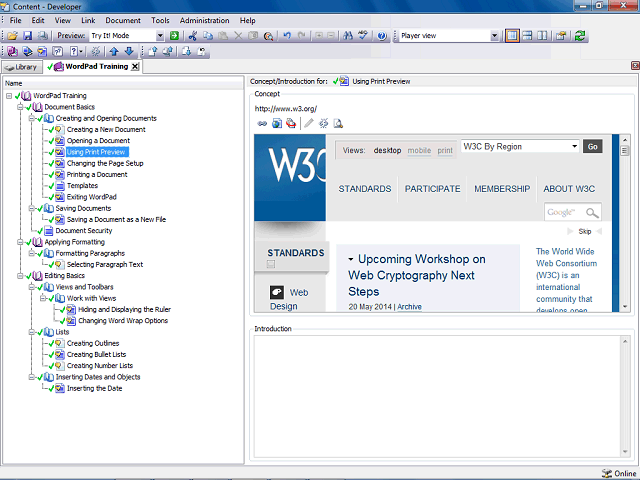Click the purple Link Module icon
Viewport: 640px width, 480px height.
(x=12, y=51)
